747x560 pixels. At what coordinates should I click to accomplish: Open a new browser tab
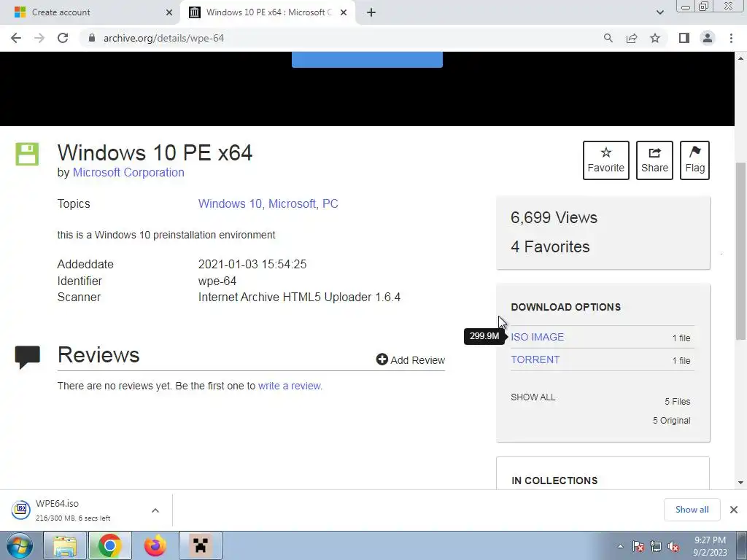(x=371, y=12)
